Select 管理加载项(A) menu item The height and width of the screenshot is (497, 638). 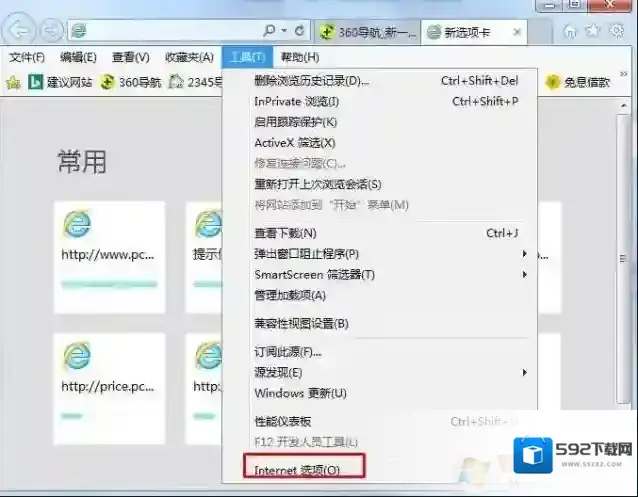pyautogui.click(x=380, y=296)
